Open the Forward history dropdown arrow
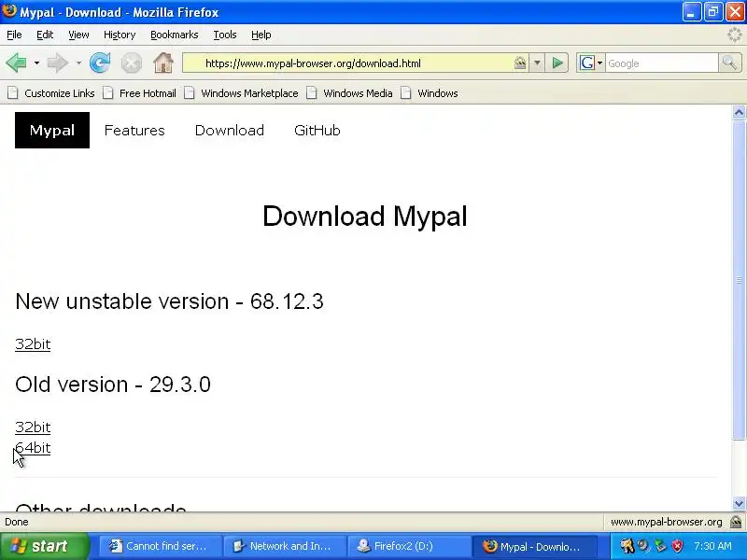Image resolution: width=747 pixels, height=560 pixels. tap(78, 63)
